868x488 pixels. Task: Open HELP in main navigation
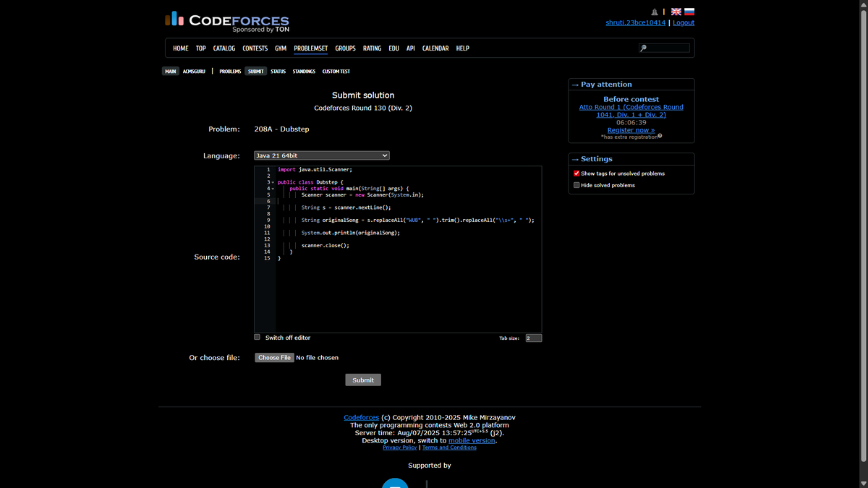(x=463, y=48)
